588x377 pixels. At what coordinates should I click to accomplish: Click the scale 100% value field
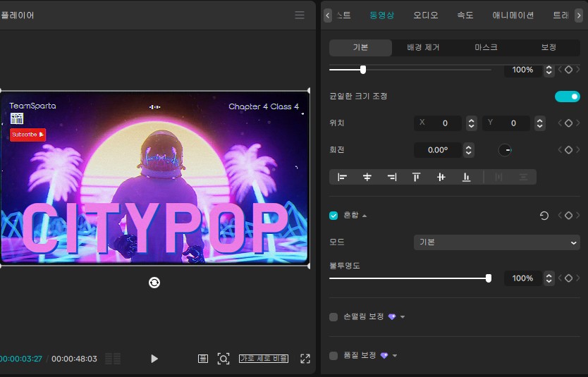tap(522, 70)
